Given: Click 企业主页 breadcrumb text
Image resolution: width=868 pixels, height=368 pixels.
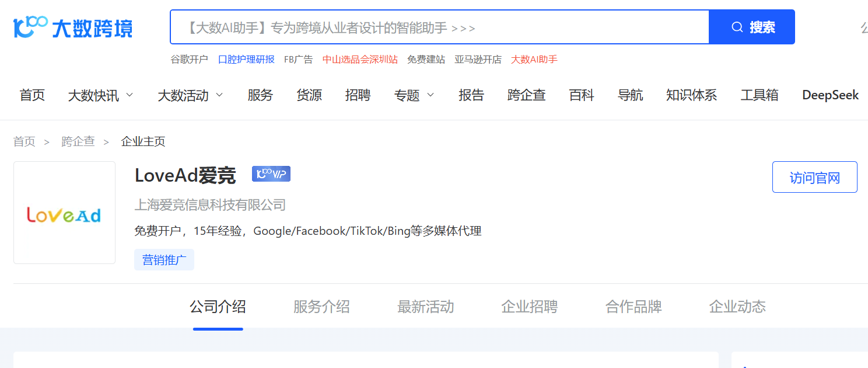Looking at the screenshot, I should (143, 141).
